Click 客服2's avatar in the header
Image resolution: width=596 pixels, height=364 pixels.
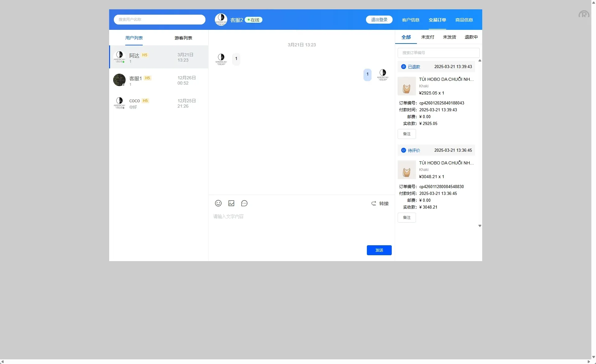(221, 19)
